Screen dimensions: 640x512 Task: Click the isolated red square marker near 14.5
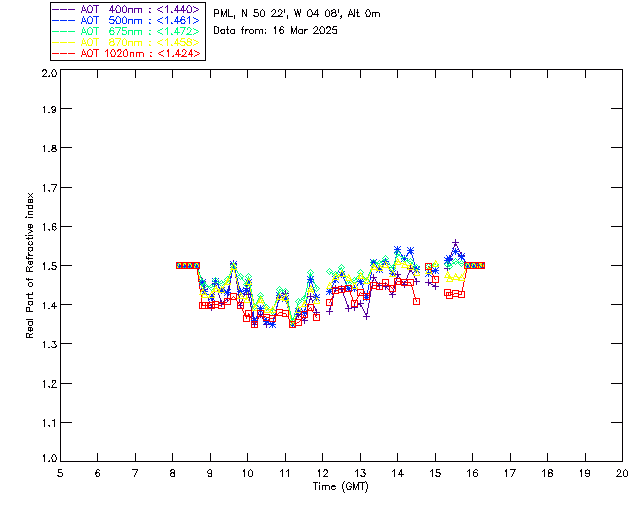416,302
